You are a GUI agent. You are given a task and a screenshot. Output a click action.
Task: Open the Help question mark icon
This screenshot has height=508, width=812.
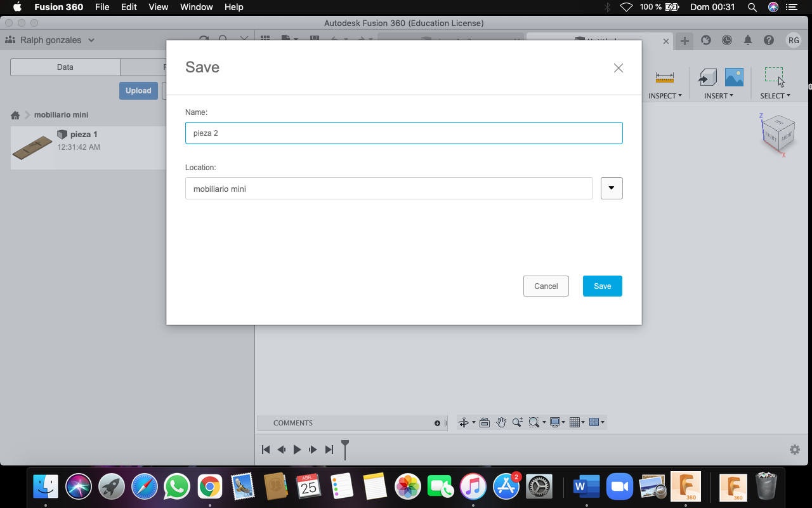(769, 40)
